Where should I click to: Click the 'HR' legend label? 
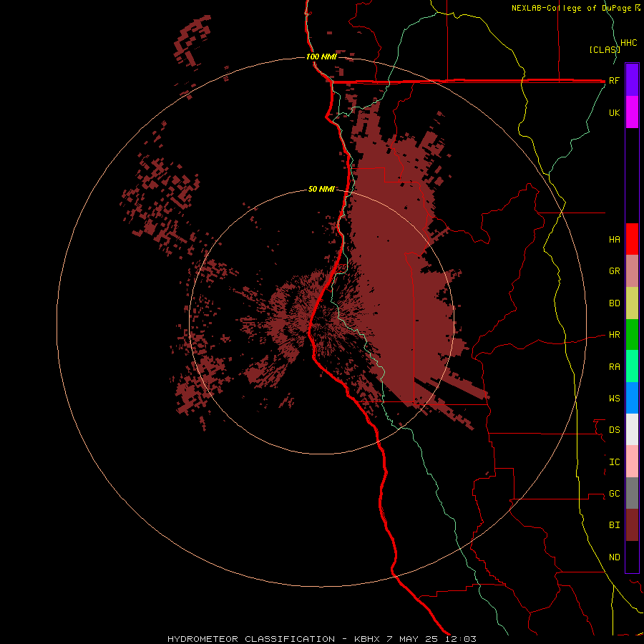pos(614,335)
